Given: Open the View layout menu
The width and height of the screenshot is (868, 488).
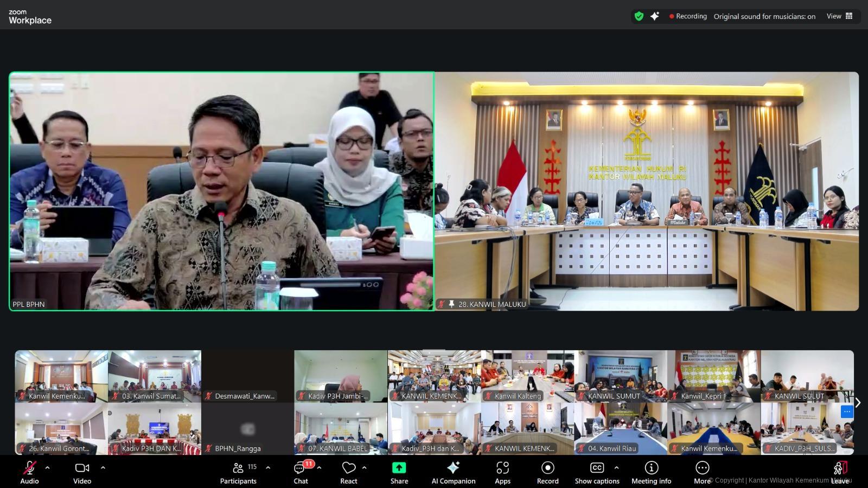Looking at the screenshot, I should (x=839, y=16).
